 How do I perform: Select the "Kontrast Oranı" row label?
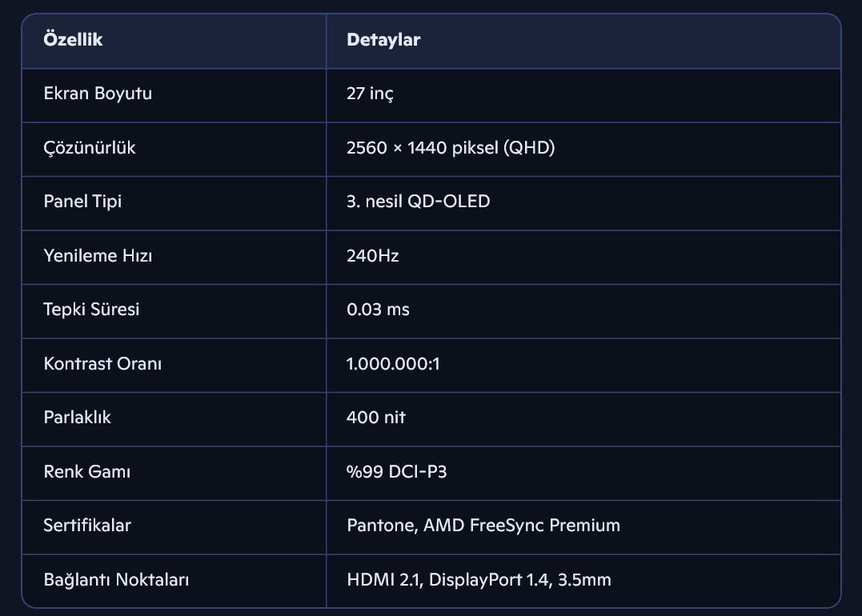pyautogui.click(x=102, y=364)
